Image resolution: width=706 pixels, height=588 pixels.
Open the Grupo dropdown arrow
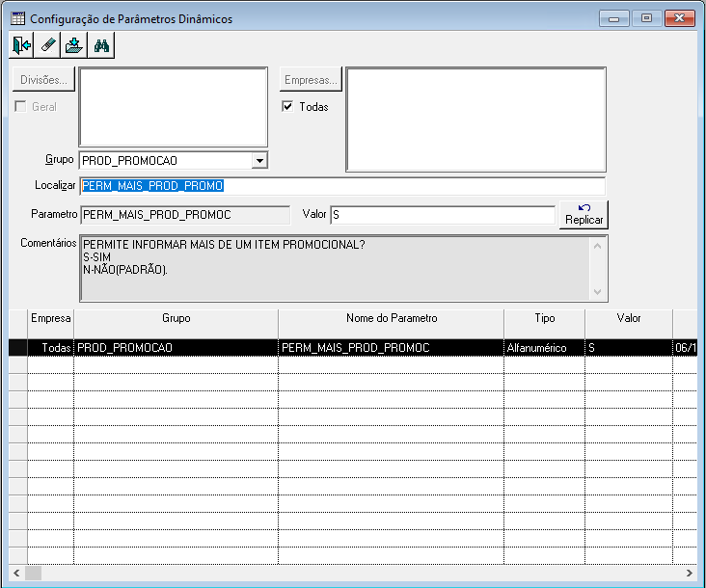(x=259, y=161)
